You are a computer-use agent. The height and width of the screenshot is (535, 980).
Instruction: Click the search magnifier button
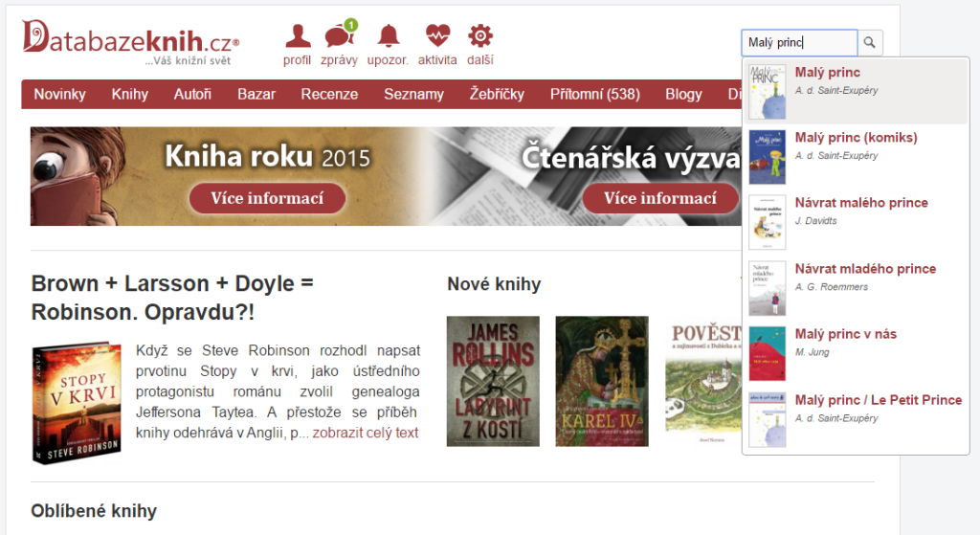tap(869, 42)
